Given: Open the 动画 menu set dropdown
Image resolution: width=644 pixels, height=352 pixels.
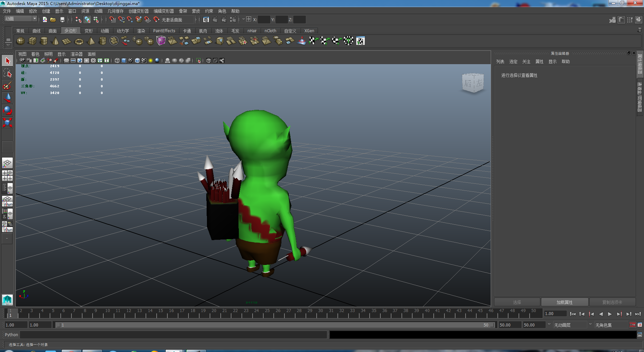Looking at the screenshot, I should [20, 19].
